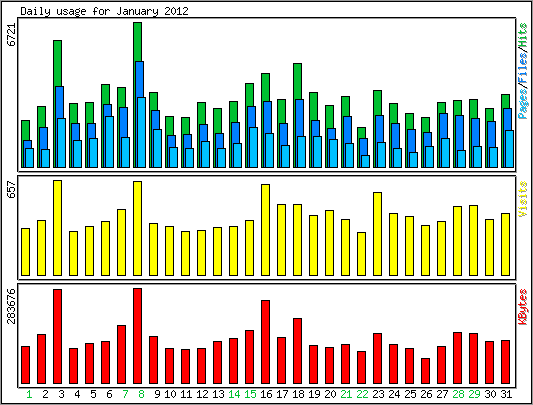The width and height of the screenshot is (533, 405).
Task: Click day 16 on the x-axis
Action: (x=266, y=394)
